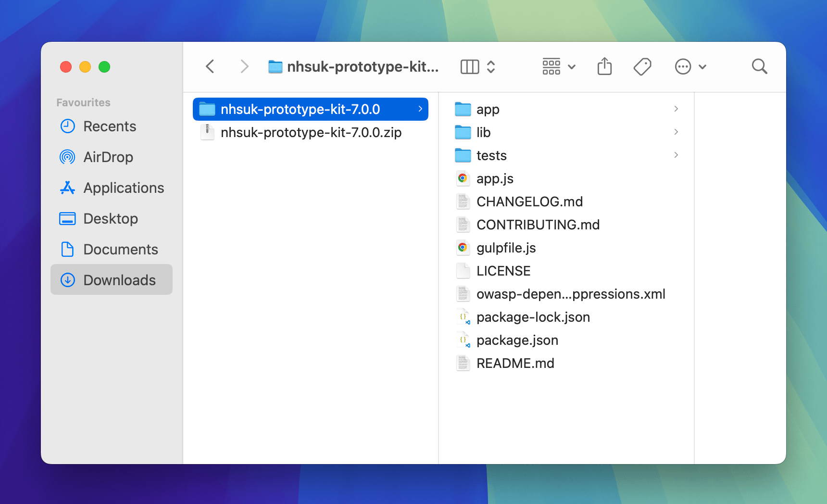This screenshot has height=504, width=827.
Task: Open the package.json file
Action: pyautogui.click(x=517, y=340)
